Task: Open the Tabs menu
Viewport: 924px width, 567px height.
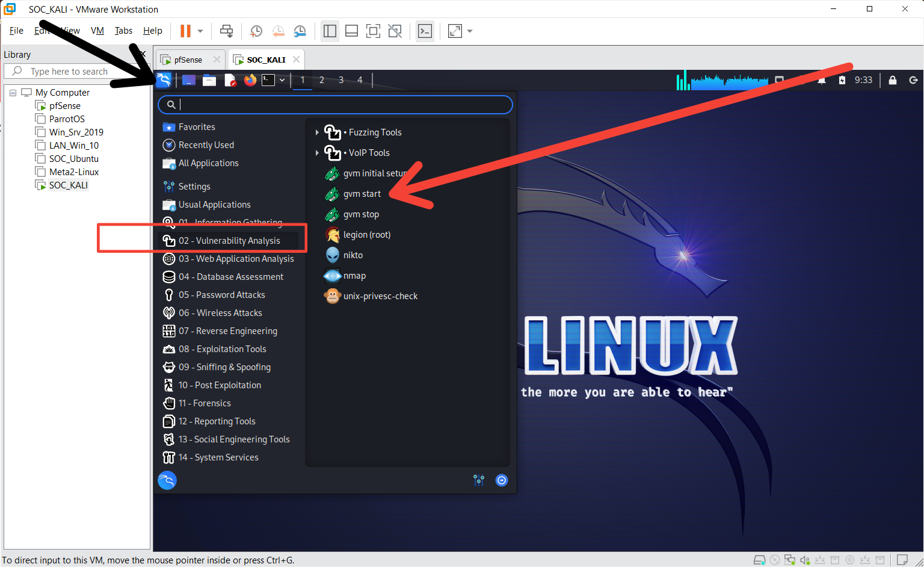Action: pyautogui.click(x=123, y=31)
